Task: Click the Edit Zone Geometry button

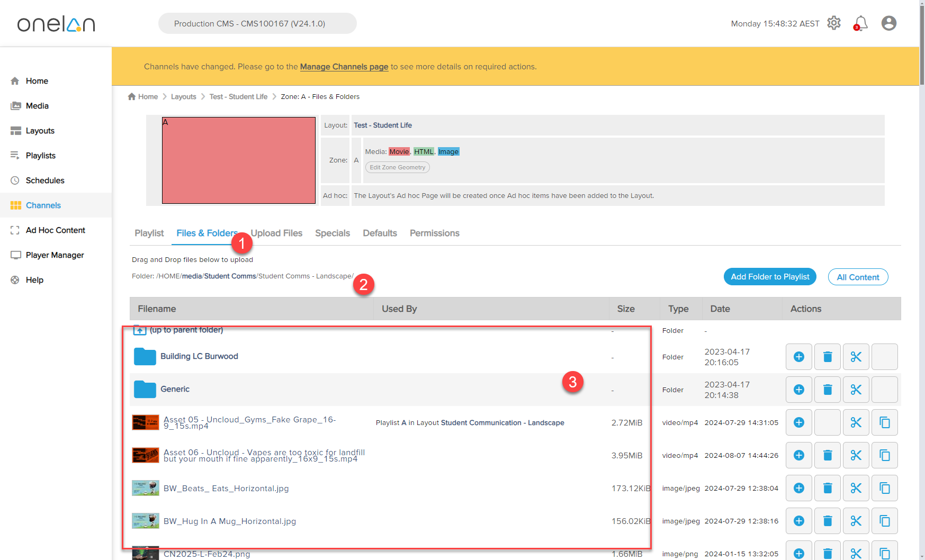Action: (x=397, y=167)
